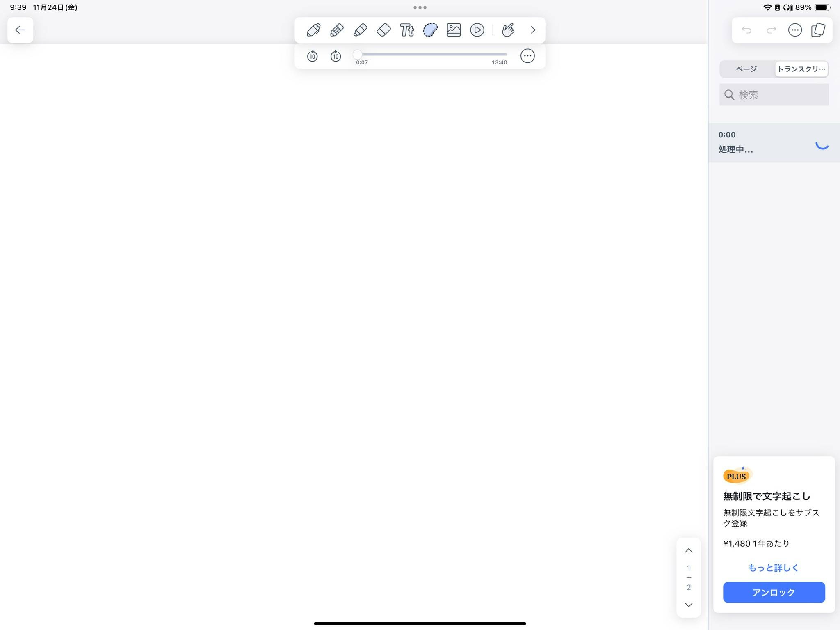The width and height of the screenshot is (840, 630).
Task: Tap the 検索 search field
Action: (x=774, y=94)
